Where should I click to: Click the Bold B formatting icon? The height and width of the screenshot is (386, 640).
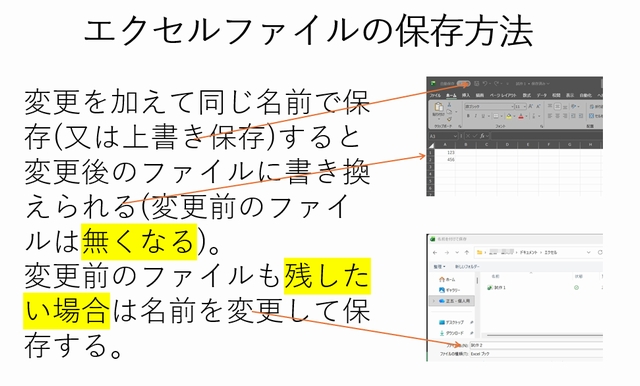click(x=468, y=116)
